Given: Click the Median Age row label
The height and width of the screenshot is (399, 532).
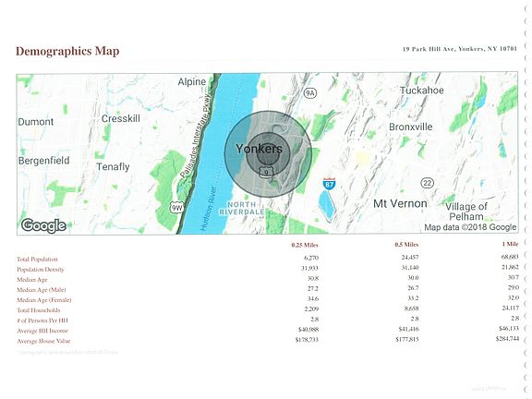Looking at the screenshot, I should coord(32,280).
